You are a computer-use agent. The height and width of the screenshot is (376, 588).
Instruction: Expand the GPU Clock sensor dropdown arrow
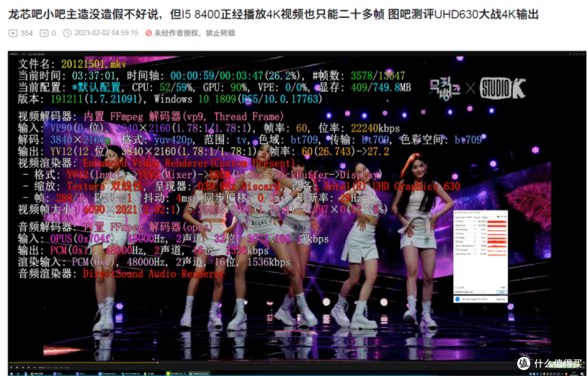pos(474,221)
